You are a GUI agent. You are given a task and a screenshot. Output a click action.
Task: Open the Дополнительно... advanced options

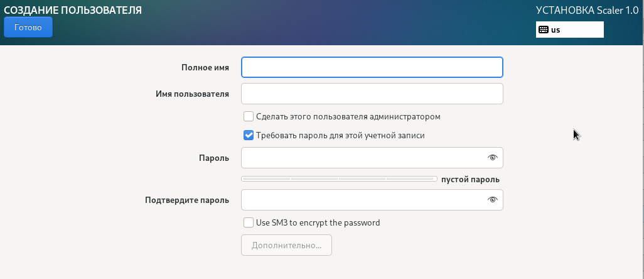click(286, 245)
